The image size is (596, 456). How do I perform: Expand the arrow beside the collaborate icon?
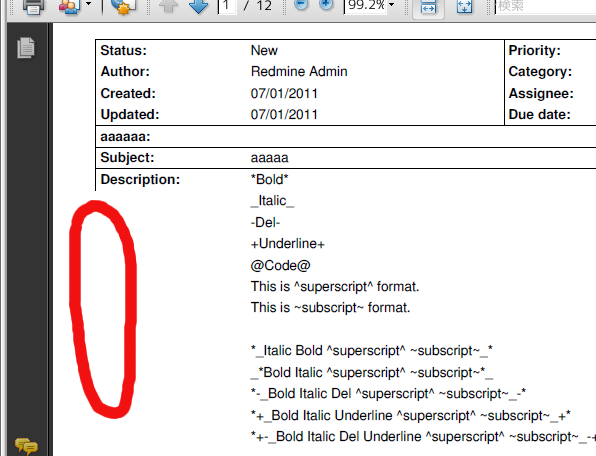coord(89,4)
